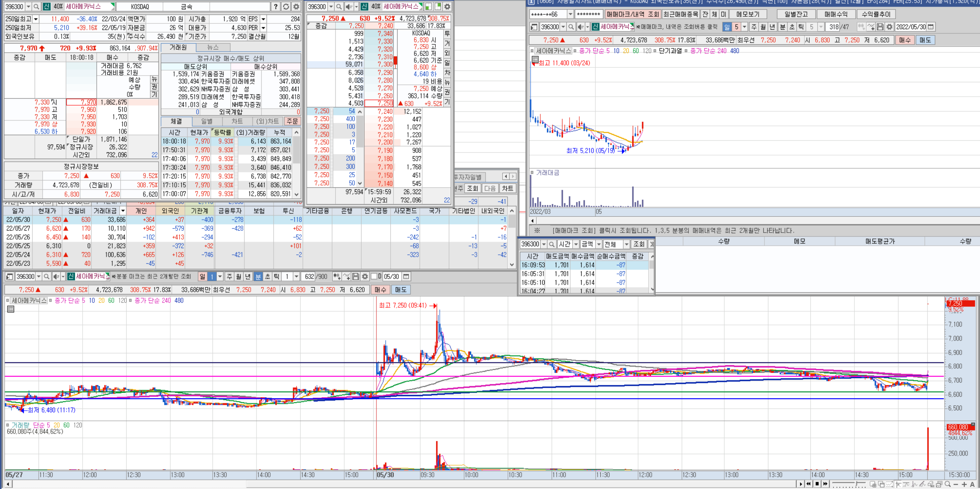Select 년 yearly period in daily chart toolbar
This screenshot has height=489, width=980.
772,27
